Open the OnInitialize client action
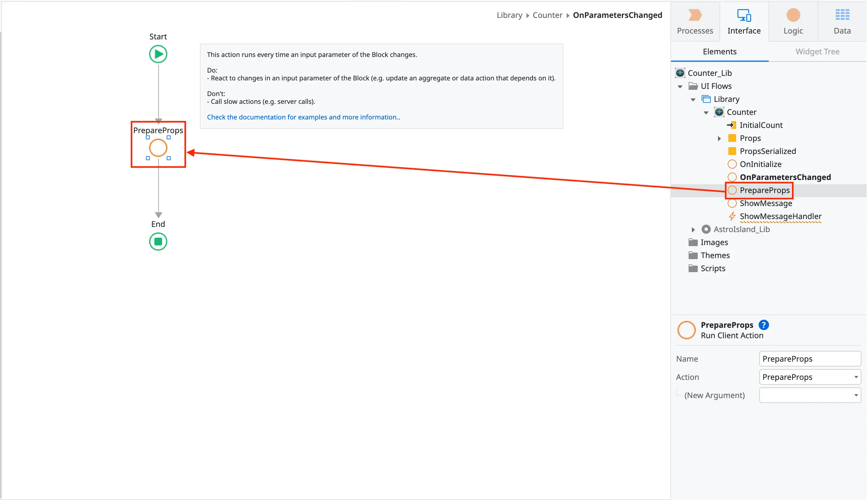The width and height of the screenshot is (868, 500). click(760, 164)
